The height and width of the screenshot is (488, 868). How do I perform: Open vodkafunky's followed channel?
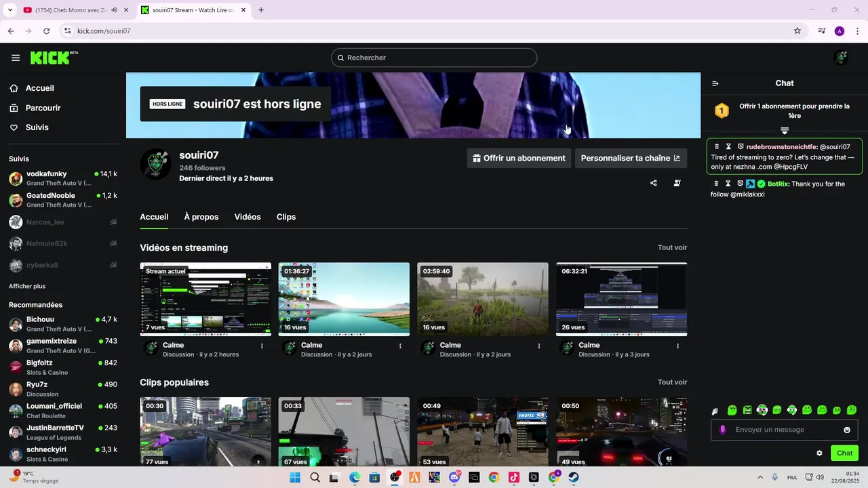click(x=63, y=178)
